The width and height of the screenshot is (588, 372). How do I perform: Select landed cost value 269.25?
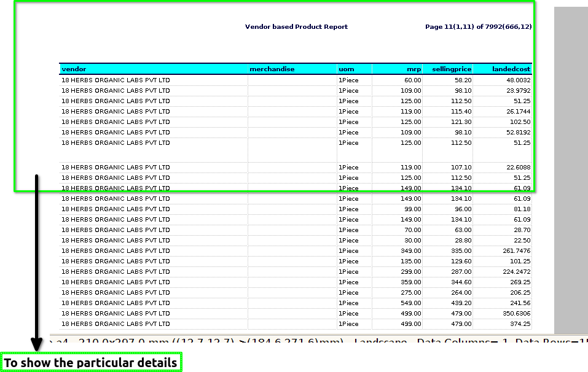coord(520,282)
